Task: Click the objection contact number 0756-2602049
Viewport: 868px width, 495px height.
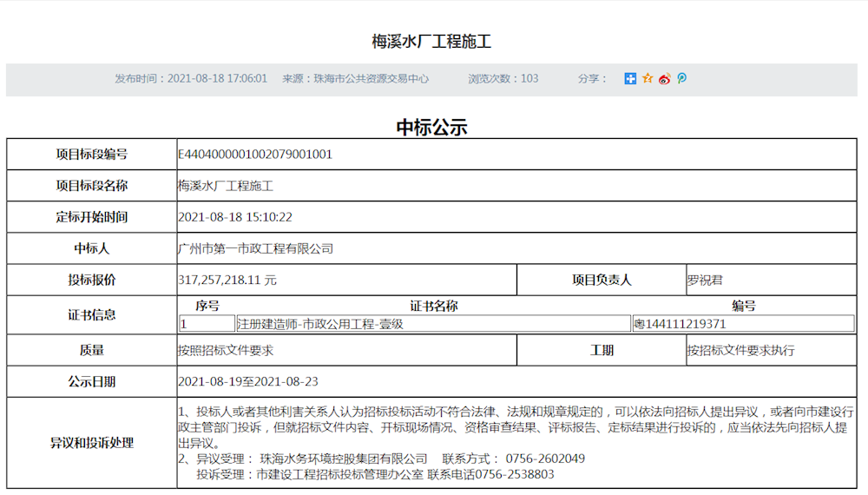Action: tap(543, 459)
